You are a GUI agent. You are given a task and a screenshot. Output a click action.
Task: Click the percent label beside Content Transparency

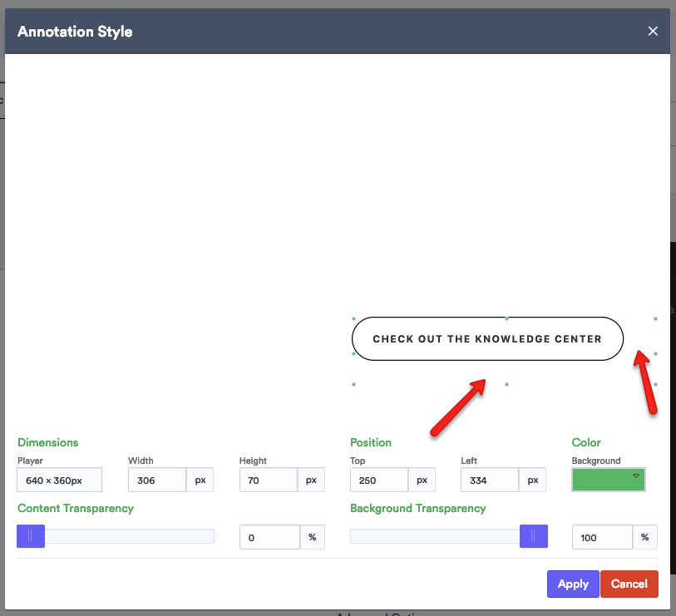tap(312, 536)
